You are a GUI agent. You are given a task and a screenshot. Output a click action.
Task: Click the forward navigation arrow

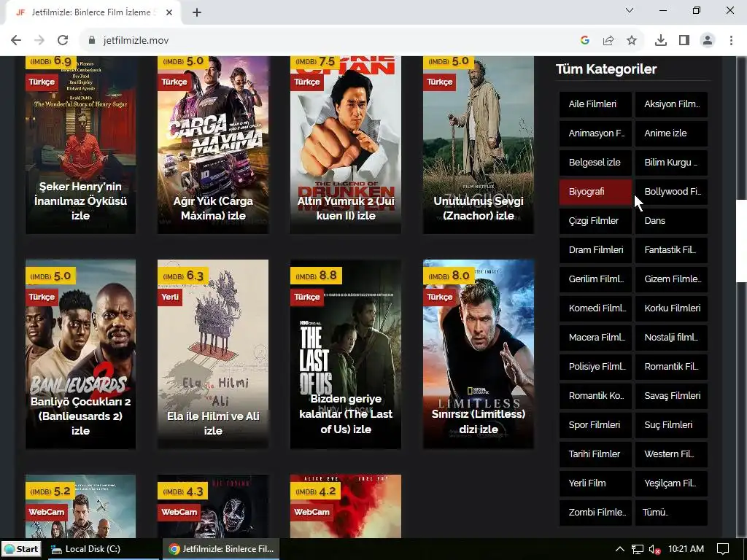(x=39, y=41)
